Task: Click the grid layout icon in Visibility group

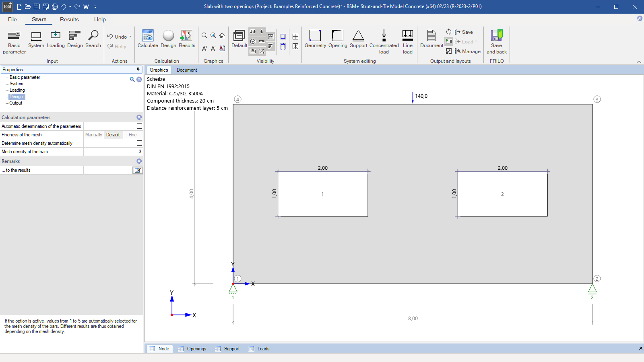Action: coord(295,37)
